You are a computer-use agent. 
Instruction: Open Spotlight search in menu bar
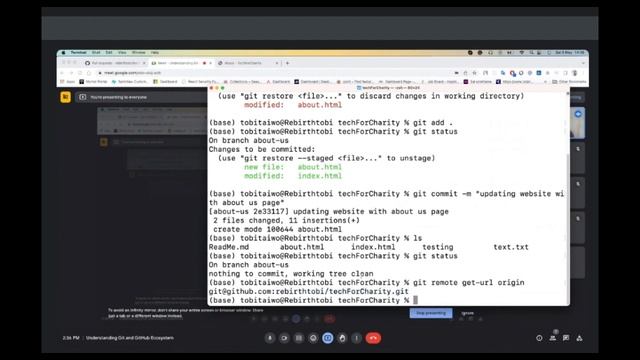[531, 53]
